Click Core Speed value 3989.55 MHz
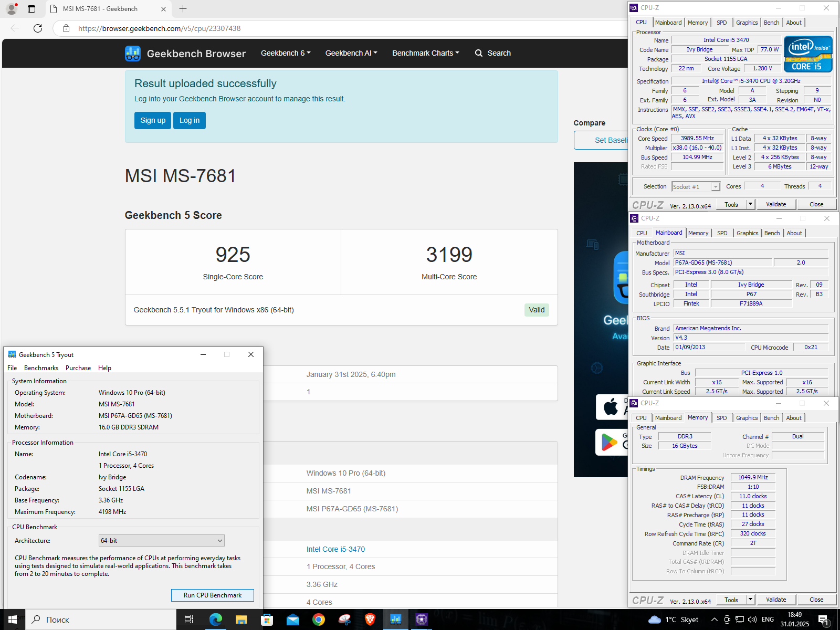The height and width of the screenshot is (630, 840). (x=697, y=139)
